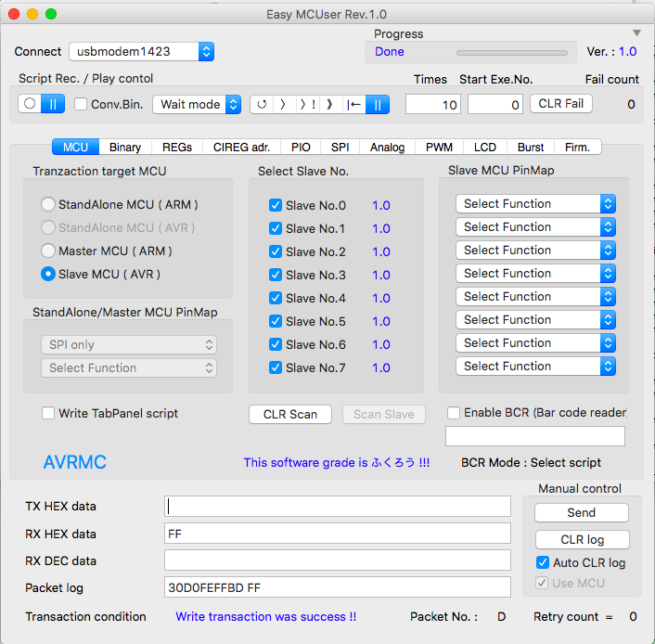Click the rewind-to-start arrow icon
The width and height of the screenshot is (655, 644).
[353, 105]
